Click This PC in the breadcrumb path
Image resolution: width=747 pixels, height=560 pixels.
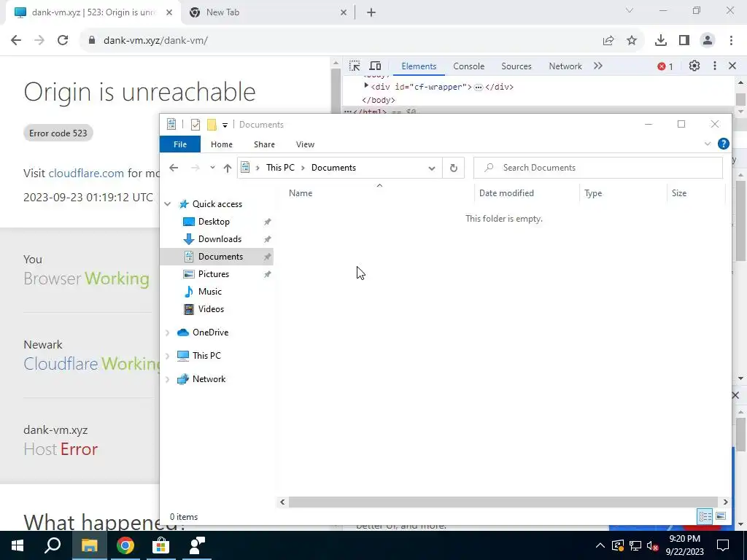[x=280, y=168]
